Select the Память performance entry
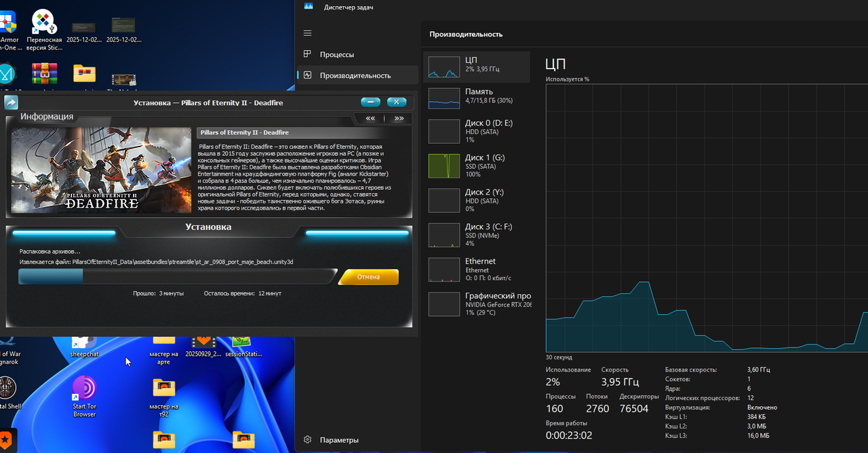 point(477,98)
